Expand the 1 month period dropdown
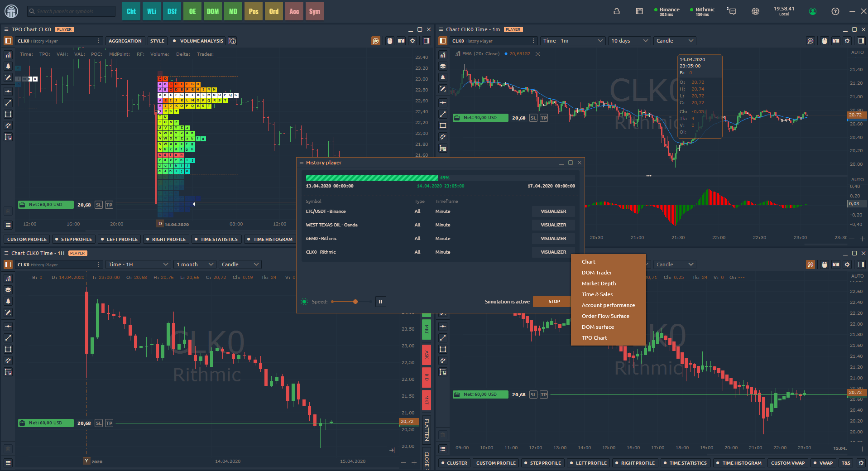This screenshot has height=471, width=868. (195, 265)
